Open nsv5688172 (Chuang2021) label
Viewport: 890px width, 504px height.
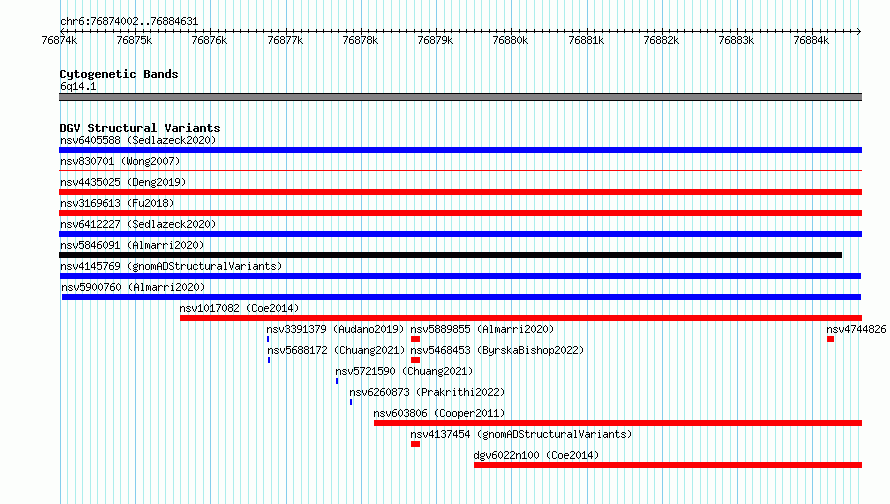[x=337, y=350]
